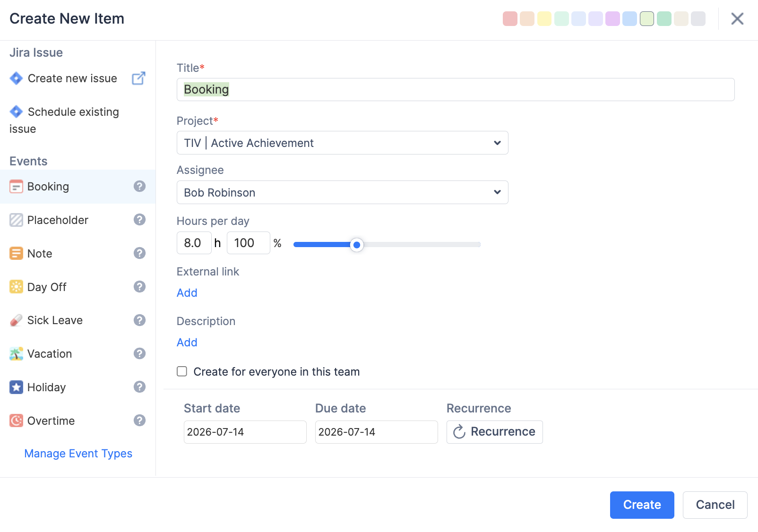Click help icon next to Placeholder
The width and height of the screenshot is (758, 532).
click(139, 220)
